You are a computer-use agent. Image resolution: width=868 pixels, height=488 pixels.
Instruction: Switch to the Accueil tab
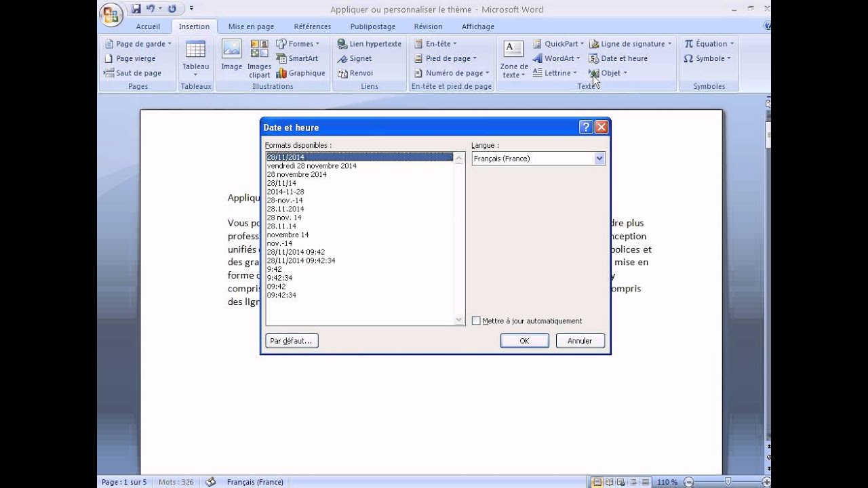148,26
